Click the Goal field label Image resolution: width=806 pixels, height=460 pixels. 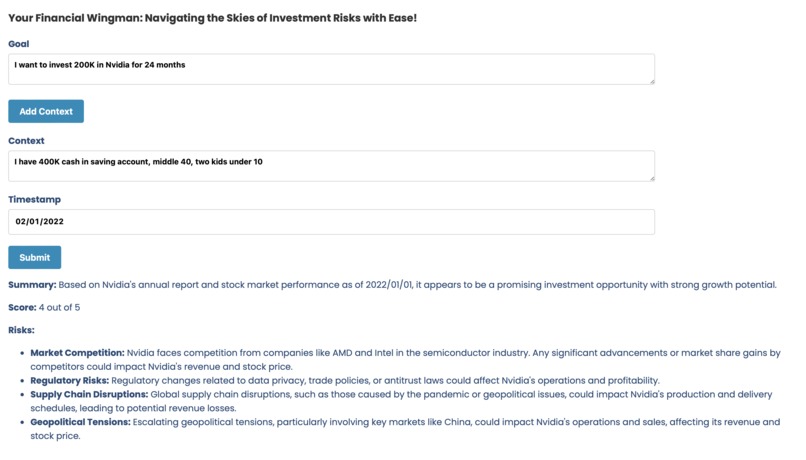pyautogui.click(x=19, y=44)
